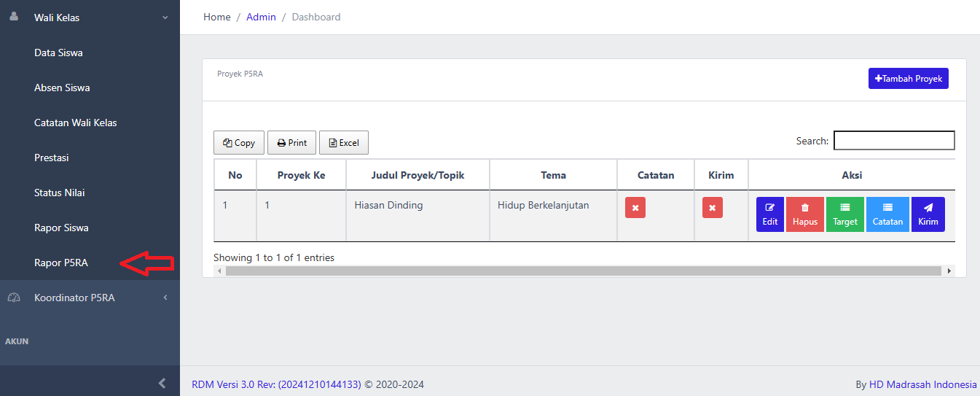The height and width of the screenshot is (396, 980).
Task: Sort by Kirim column header
Action: tap(721, 175)
